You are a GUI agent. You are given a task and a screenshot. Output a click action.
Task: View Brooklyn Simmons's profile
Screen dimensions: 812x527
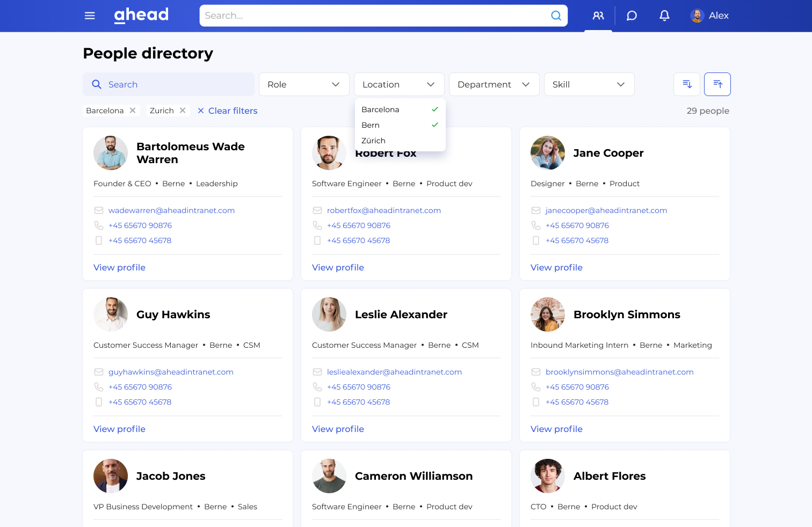point(556,429)
